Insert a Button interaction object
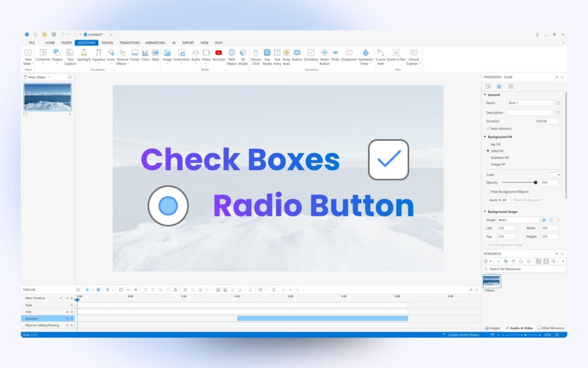The height and width of the screenshot is (368, 588). pyautogui.click(x=297, y=55)
